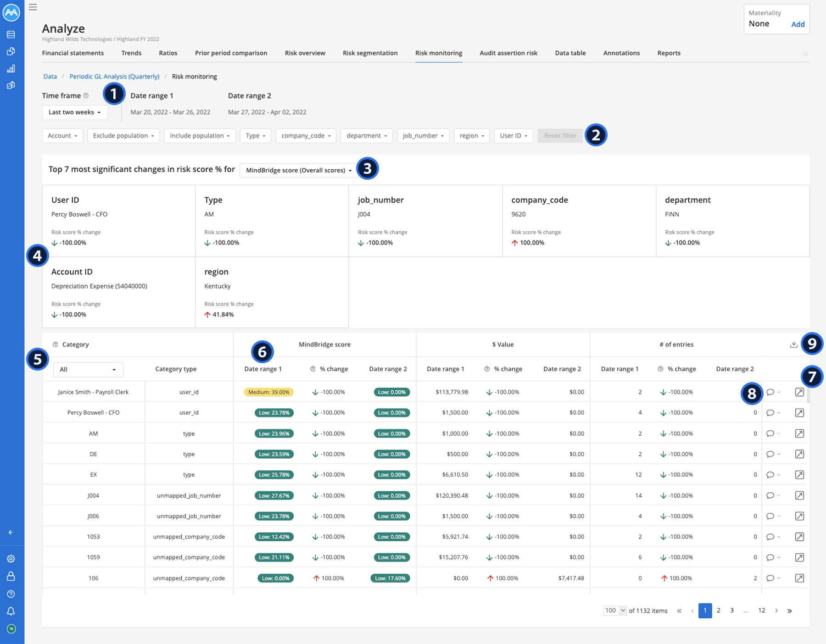Viewport: 826px width, 644px height.
Task: Change page size 100 dropdown
Action: pos(615,611)
